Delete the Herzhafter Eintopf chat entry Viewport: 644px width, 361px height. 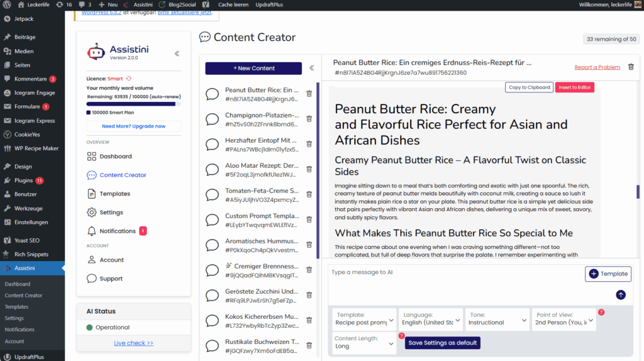(309, 144)
